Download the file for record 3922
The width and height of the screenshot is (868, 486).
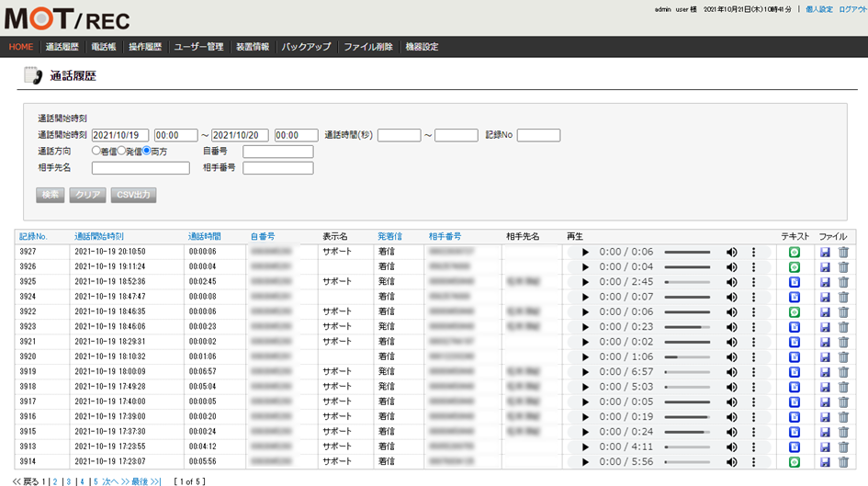point(825,311)
